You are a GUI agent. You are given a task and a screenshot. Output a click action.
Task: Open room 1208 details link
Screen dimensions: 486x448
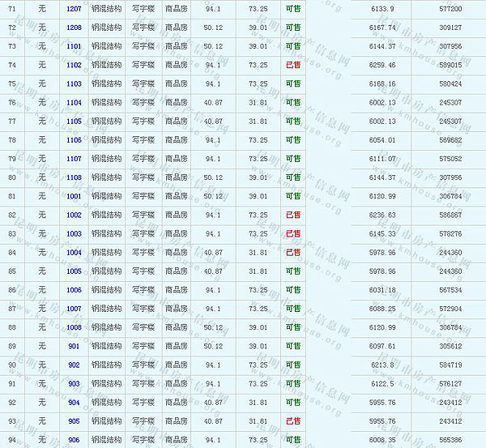click(74, 28)
